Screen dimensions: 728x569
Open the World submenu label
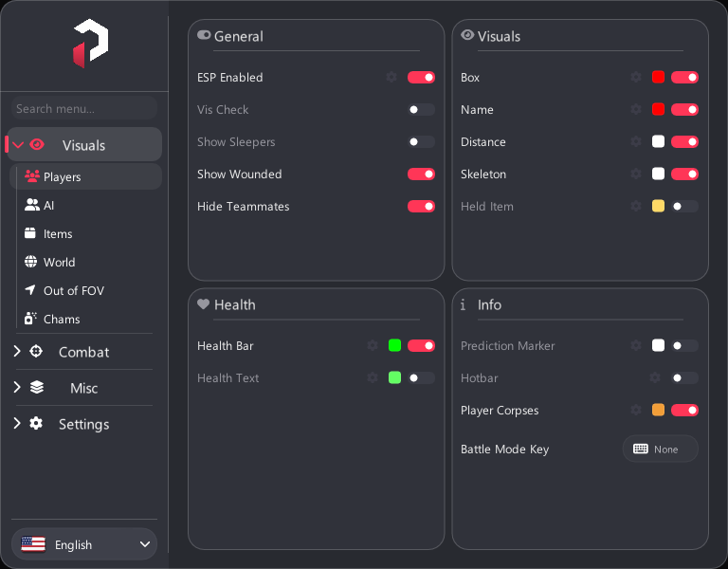click(60, 262)
